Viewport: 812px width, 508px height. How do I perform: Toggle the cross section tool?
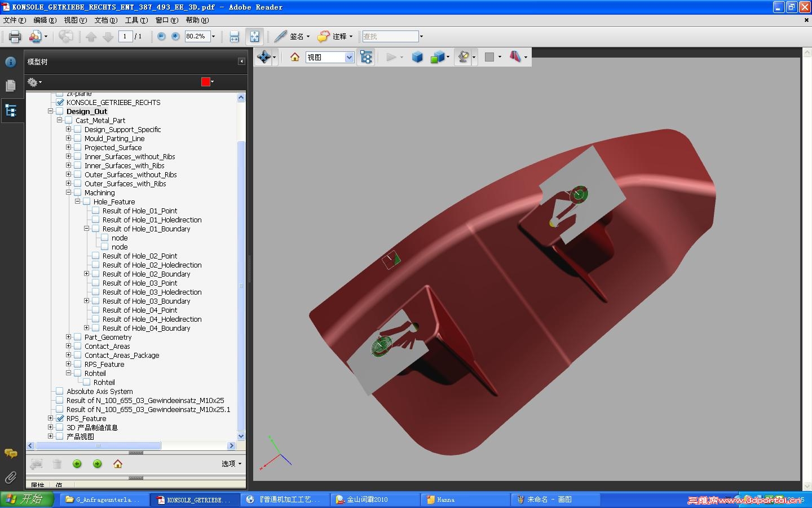[x=515, y=56]
